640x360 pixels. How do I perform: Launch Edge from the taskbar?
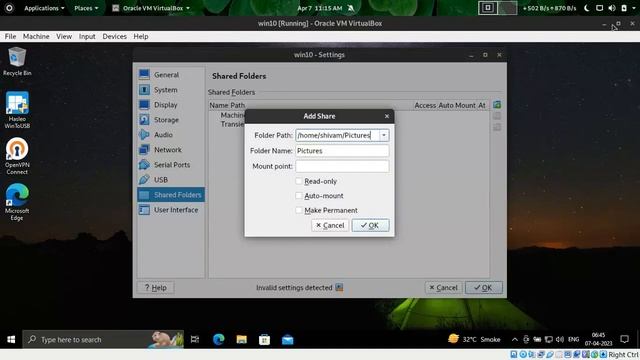point(219,340)
